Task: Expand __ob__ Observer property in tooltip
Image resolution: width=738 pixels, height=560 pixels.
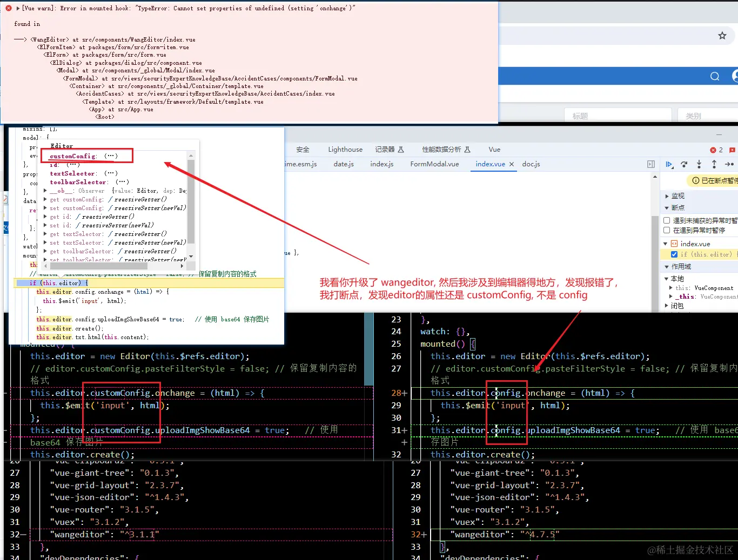Action: pos(45,191)
